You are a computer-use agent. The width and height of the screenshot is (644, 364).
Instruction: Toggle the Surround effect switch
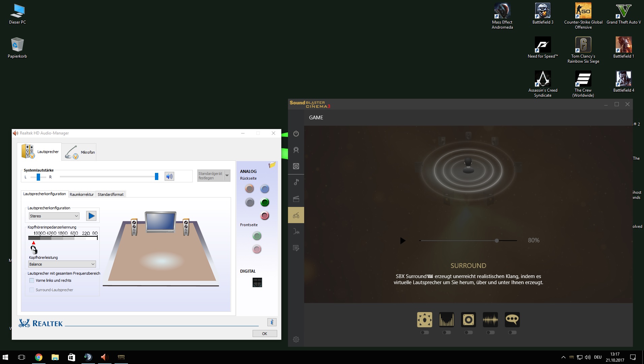click(x=424, y=333)
